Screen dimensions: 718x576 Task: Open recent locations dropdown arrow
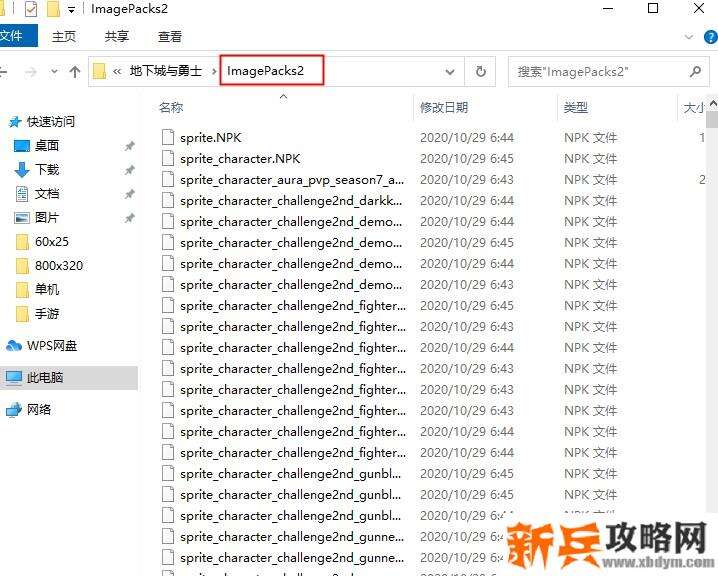[54, 71]
